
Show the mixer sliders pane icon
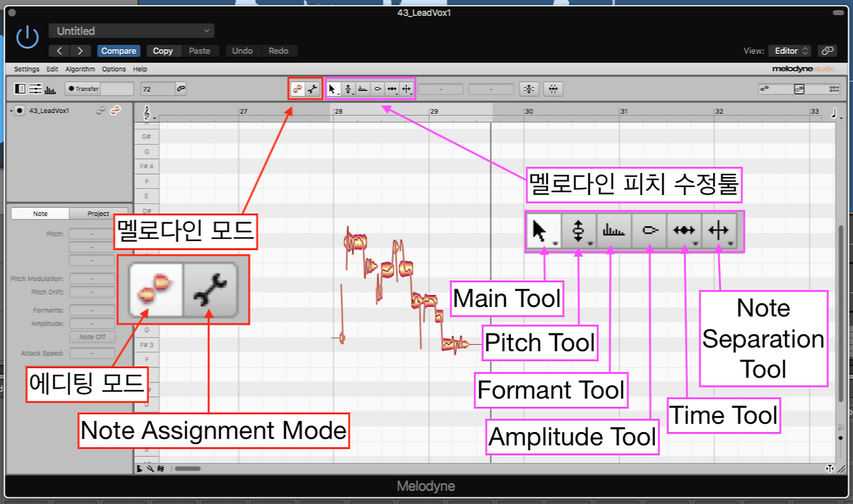(x=35, y=89)
